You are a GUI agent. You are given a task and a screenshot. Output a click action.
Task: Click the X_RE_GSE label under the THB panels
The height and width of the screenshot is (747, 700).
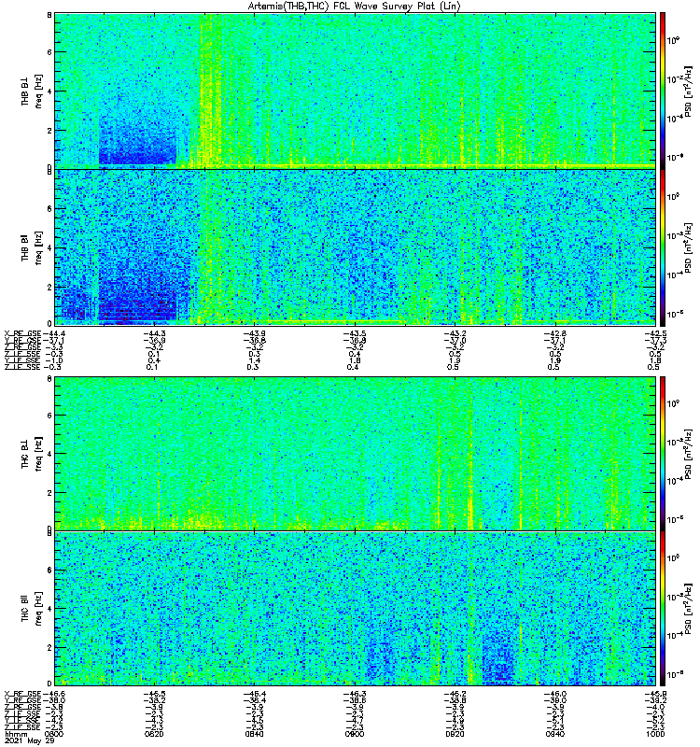point(22,333)
